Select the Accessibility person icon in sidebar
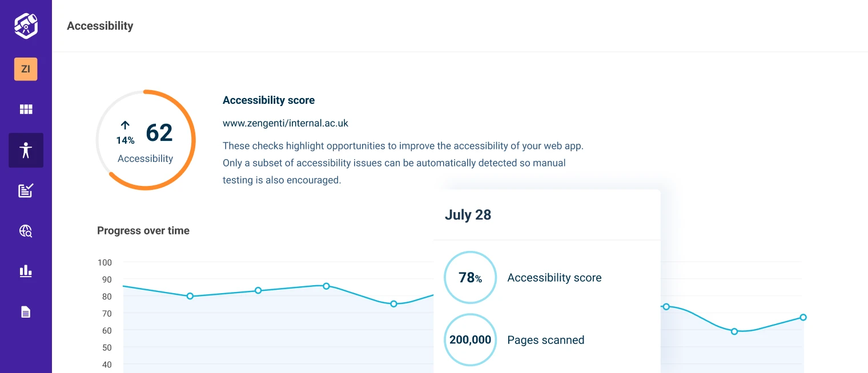This screenshot has height=373, width=868. (26, 151)
